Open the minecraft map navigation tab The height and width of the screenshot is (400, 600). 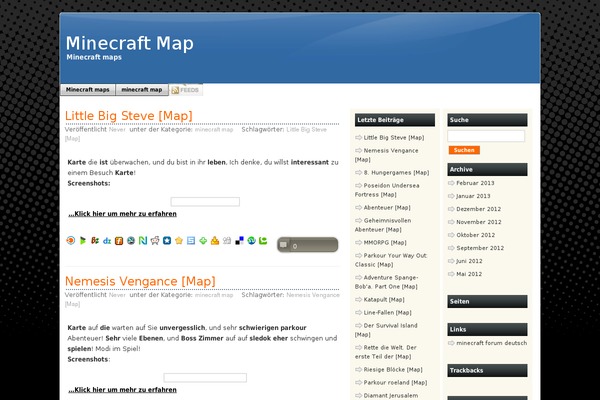click(x=142, y=90)
